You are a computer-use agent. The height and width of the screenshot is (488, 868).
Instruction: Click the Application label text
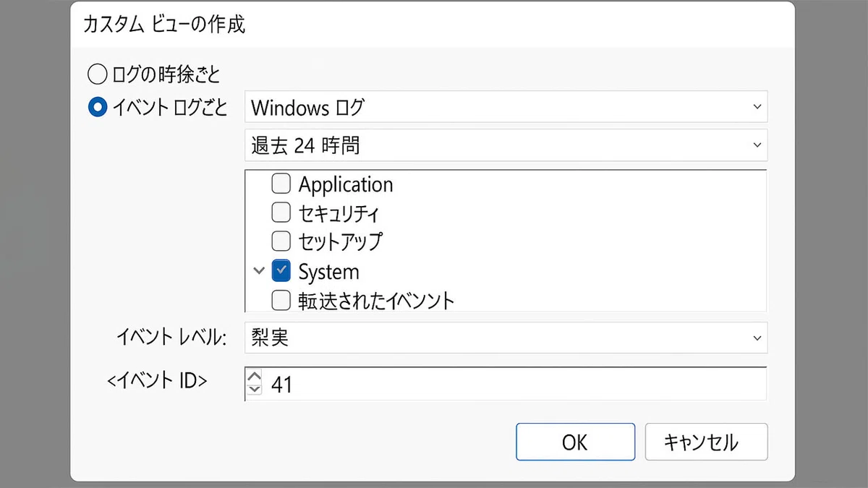coord(346,185)
